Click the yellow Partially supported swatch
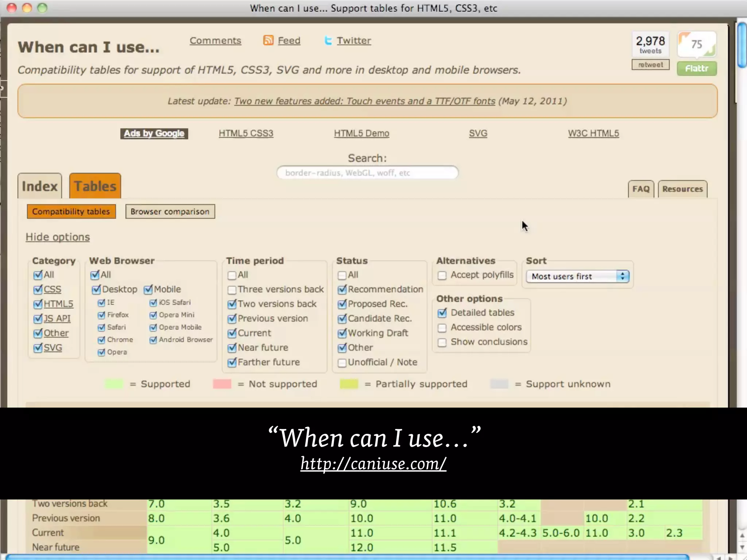 349,384
